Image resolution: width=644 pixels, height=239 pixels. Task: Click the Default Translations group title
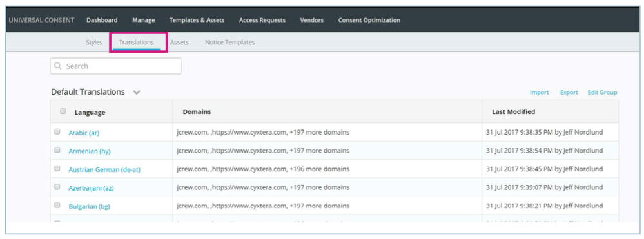pos(88,92)
